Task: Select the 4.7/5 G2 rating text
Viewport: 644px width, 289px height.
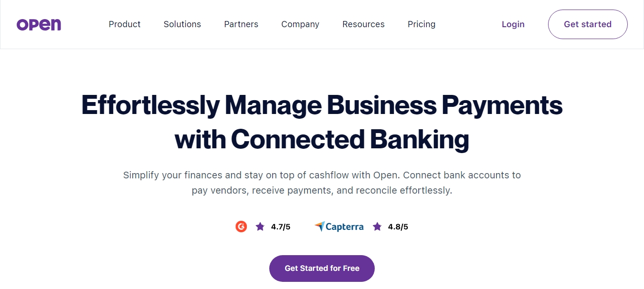Action: click(x=281, y=227)
